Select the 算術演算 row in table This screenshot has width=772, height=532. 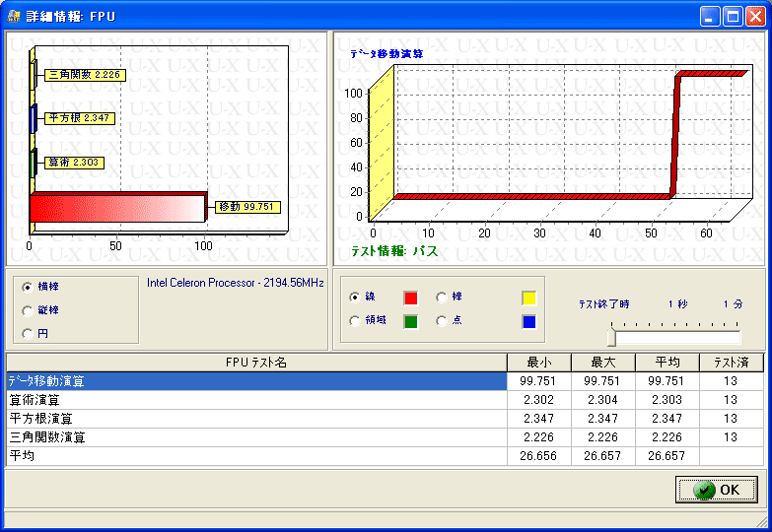(x=256, y=400)
